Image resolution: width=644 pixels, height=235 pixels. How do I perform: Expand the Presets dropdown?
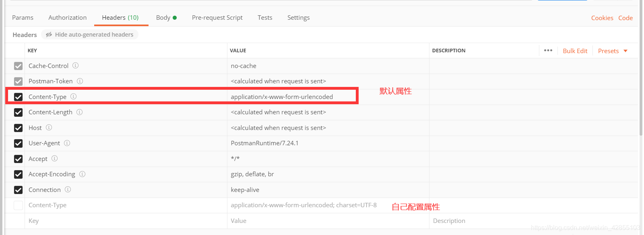[613, 51]
